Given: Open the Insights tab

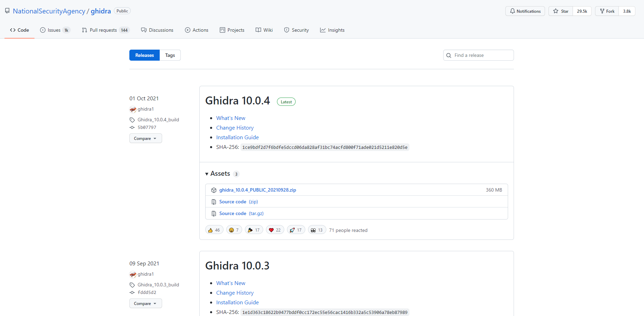Looking at the screenshot, I should [333, 30].
